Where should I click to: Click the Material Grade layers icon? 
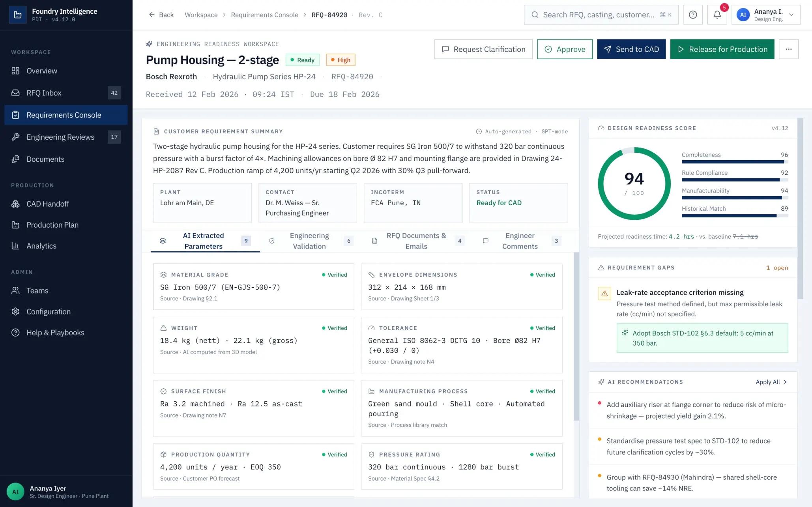tap(163, 275)
